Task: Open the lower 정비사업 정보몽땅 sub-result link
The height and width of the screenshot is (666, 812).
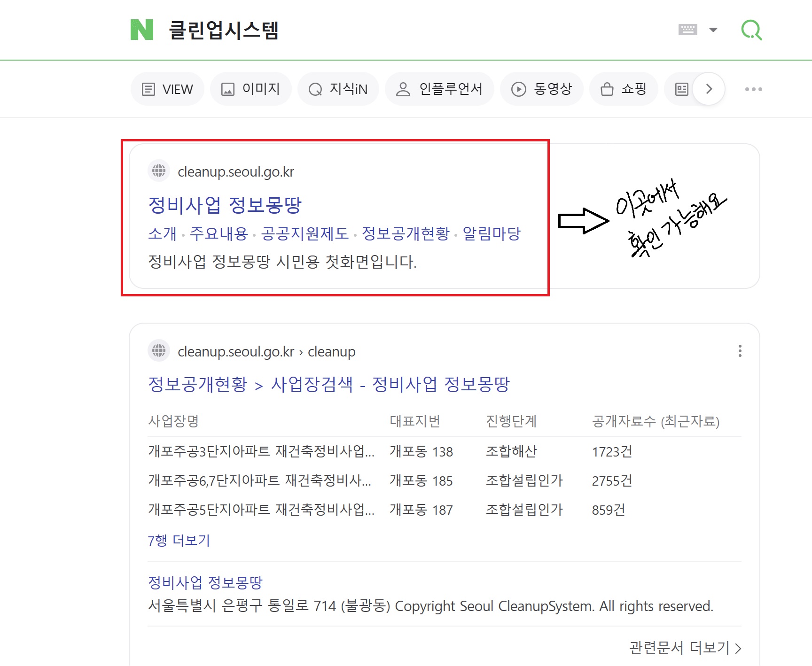Action: (x=205, y=582)
